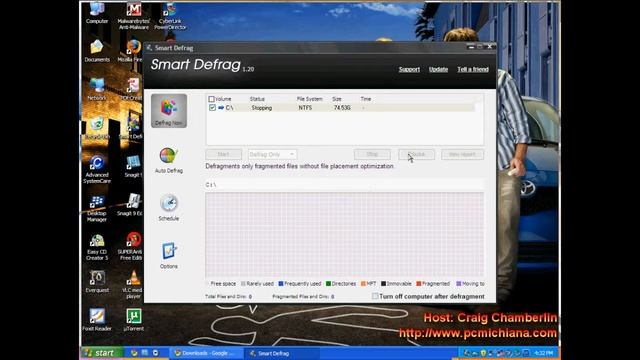This screenshot has width=640, height=360.
Task: Uncheck the C:\ volume checkbox
Action: click(x=212, y=108)
